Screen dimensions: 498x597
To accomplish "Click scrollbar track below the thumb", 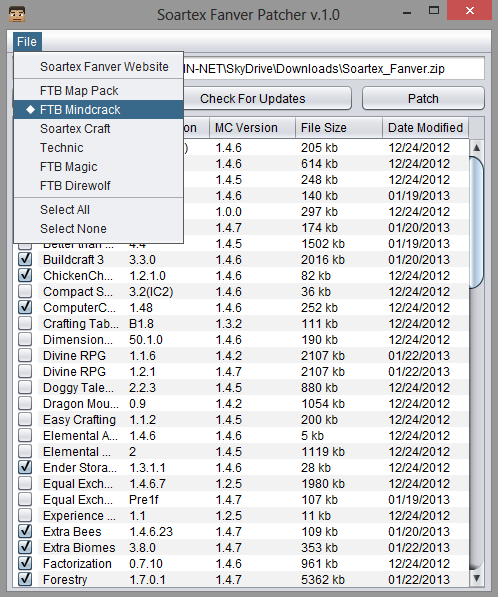I will [x=476, y=428].
